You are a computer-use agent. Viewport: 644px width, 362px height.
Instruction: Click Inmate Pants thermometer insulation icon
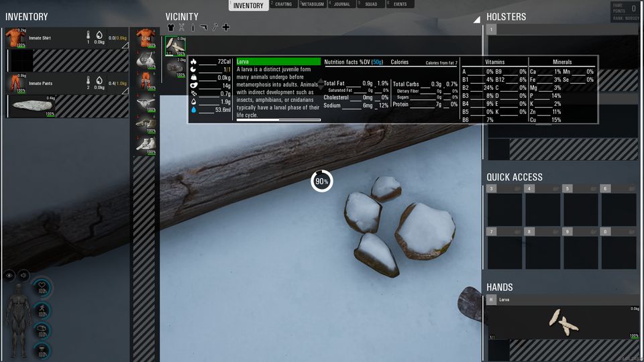click(x=88, y=80)
